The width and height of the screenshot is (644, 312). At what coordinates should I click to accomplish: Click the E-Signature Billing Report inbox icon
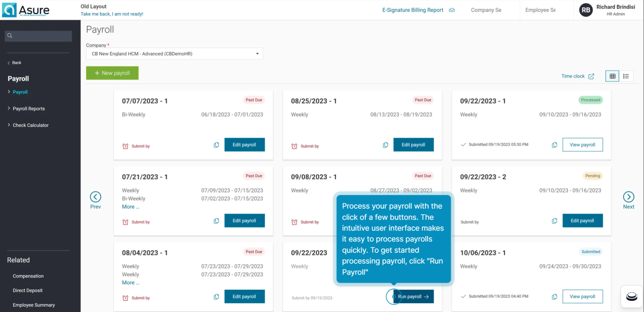[452, 10]
